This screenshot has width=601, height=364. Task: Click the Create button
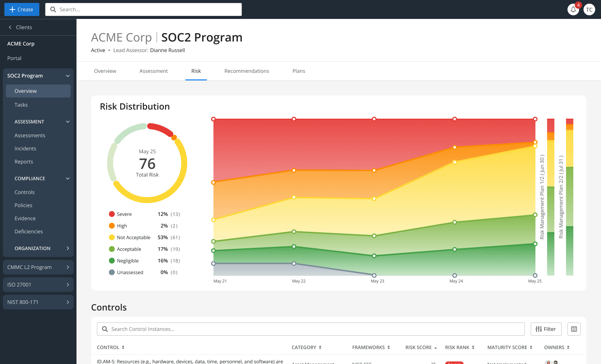coord(21,9)
